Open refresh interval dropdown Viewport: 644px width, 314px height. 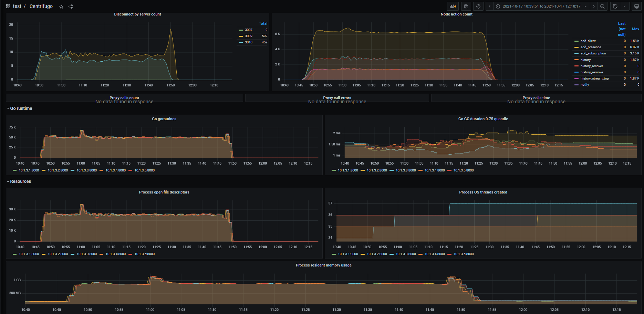pos(625,6)
